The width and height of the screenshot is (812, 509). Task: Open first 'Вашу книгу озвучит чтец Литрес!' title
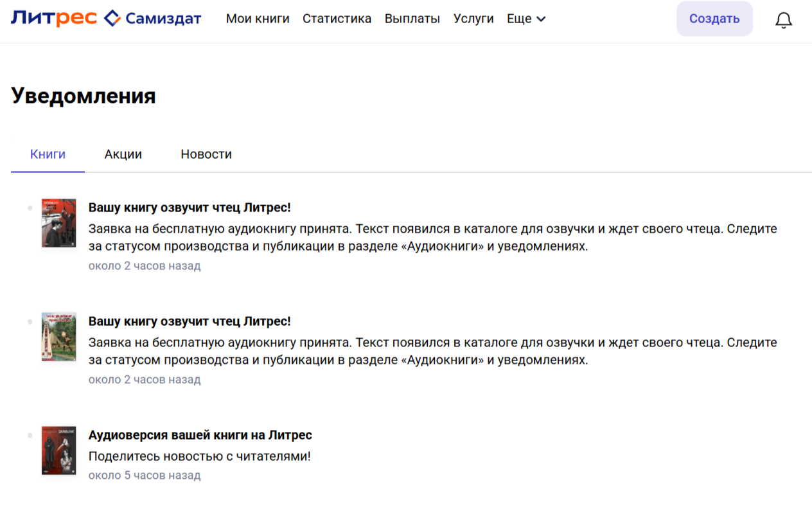pyautogui.click(x=190, y=208)
